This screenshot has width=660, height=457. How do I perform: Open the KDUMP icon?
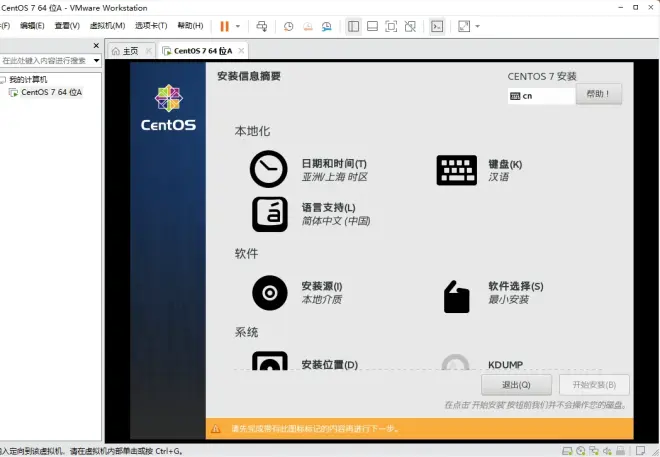click(455, 362)
